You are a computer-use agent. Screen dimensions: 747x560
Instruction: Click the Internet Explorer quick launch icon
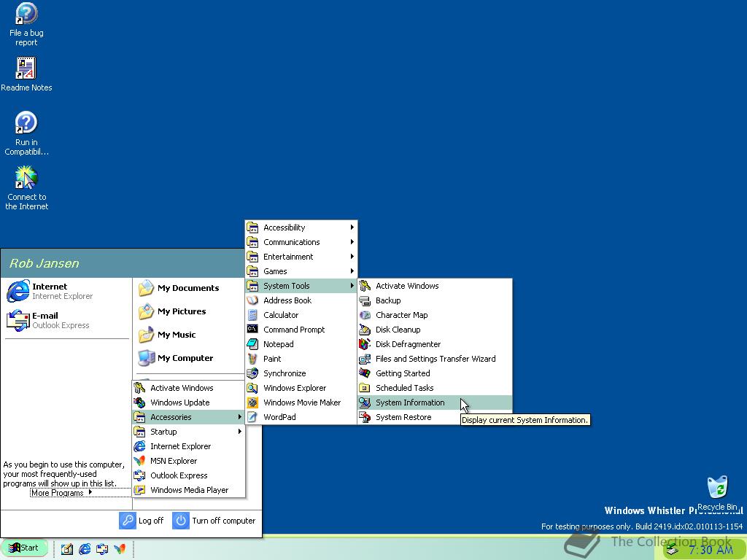pyautogui.click(x=85, y=549)
